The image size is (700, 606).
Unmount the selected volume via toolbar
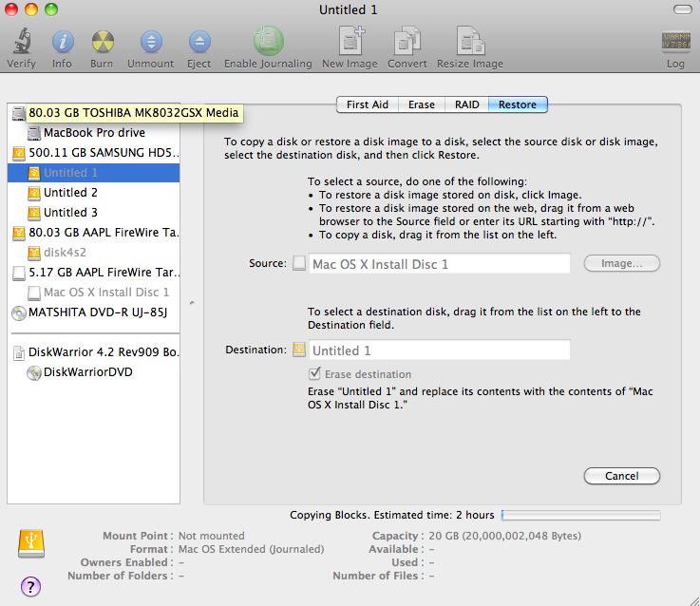click(x=151, y=42)
